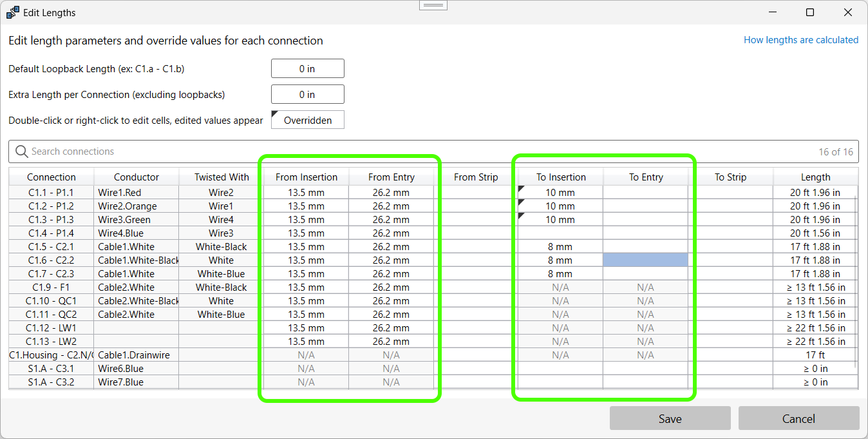This screenshot has height=439, width=868.
Task: Select the C1.9 - F1 connection cell
Action: tap(52, 287)
